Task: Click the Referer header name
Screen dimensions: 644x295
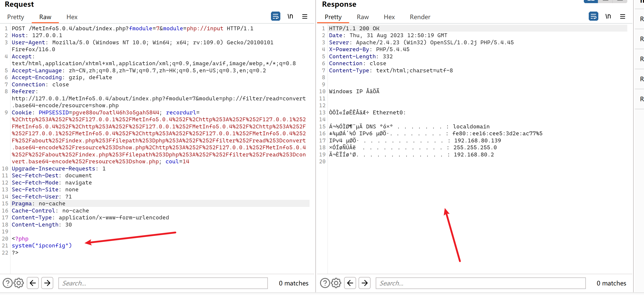Action: pos(23,92)
